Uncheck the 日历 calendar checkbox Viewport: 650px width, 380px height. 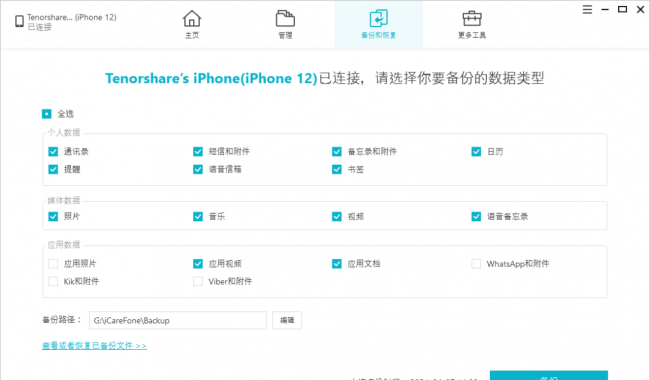(476, 152)
